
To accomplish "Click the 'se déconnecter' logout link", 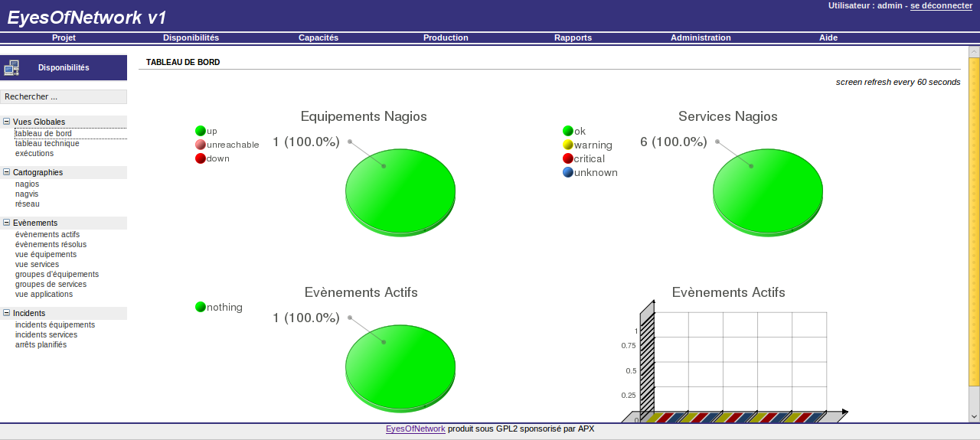I will point(941,5).
